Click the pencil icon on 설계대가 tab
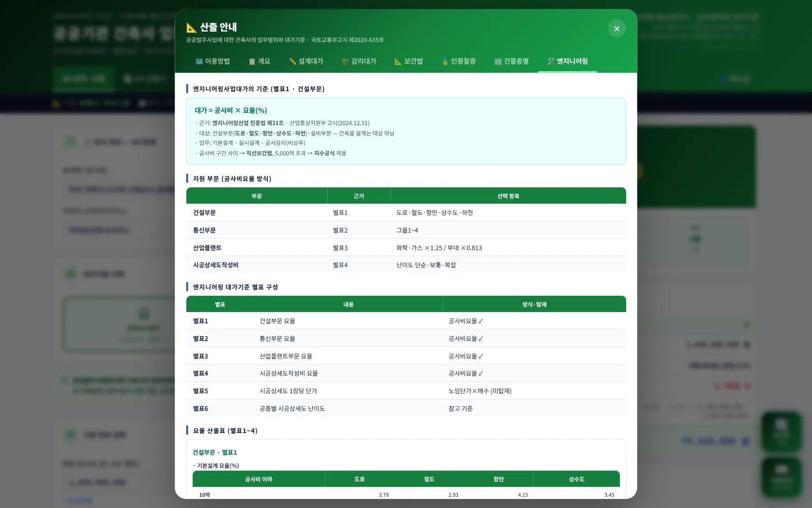812x508 pixels. pyautogui.click(x=292, y=61)
